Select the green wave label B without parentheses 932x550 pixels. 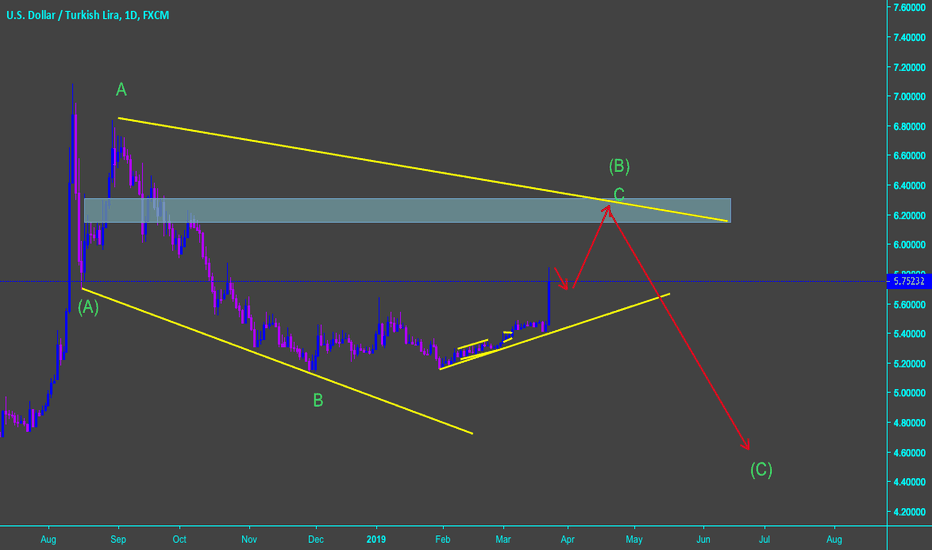[x=318, y=401]
